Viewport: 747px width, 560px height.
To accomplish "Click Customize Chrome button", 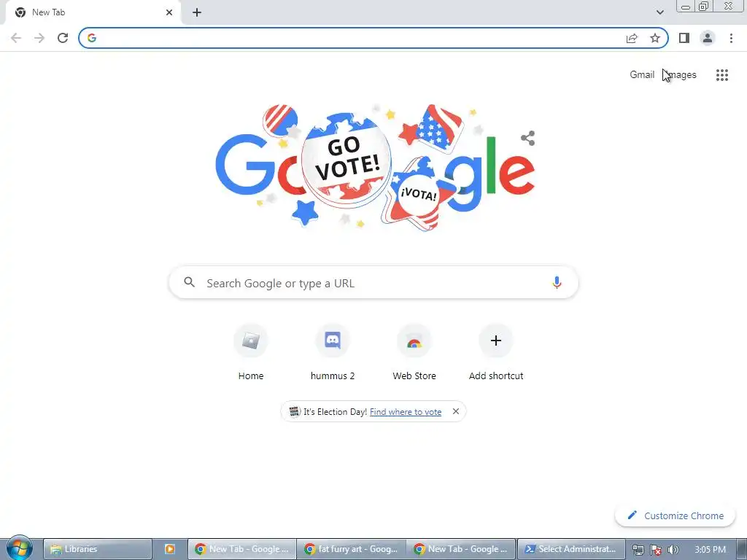I will [675, 516].
